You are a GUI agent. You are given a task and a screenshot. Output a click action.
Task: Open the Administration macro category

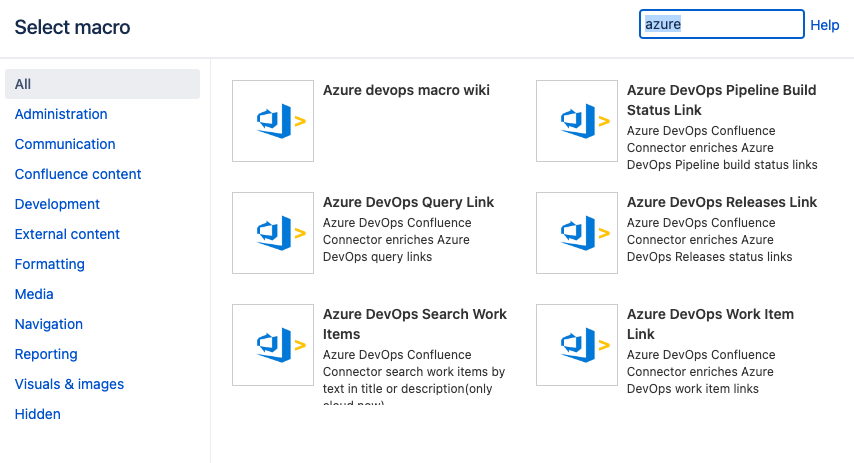point(61,114)
